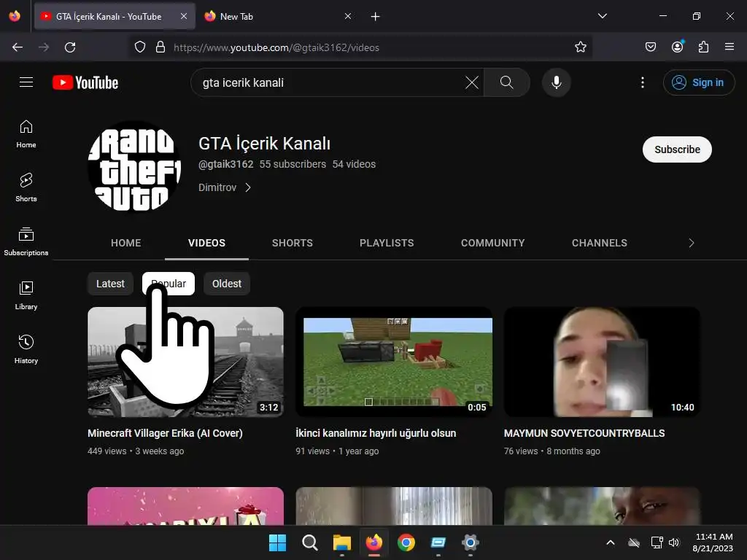This screenshot has height=560, width=747.
Task: Click the thumbnail with 0:05 duration
Action: [394, 362]
